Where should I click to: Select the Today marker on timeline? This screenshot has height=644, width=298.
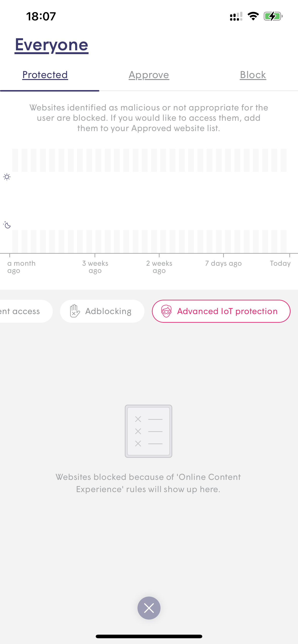click(280, 263)
